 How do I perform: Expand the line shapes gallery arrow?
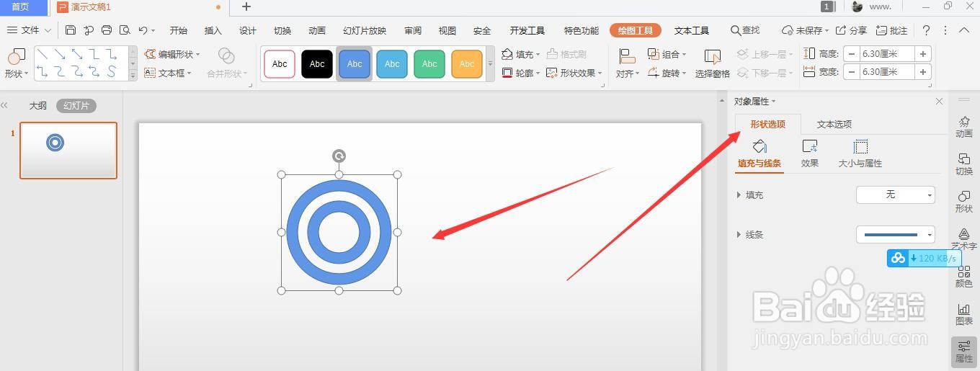point(133,75)
